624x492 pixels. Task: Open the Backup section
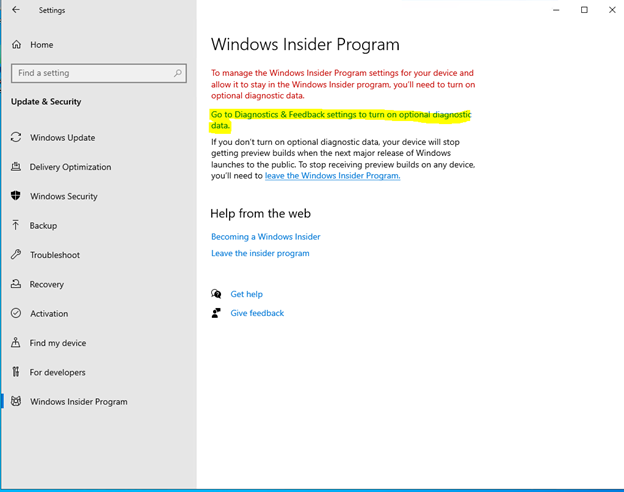coord(43,226)
